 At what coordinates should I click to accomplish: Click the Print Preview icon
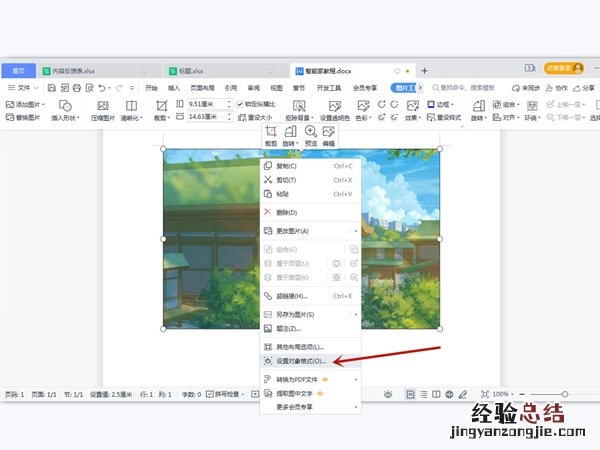tap(90, 88)
